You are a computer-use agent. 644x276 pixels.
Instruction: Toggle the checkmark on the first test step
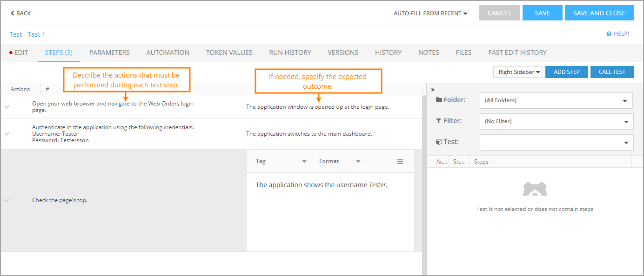(7, 106)
